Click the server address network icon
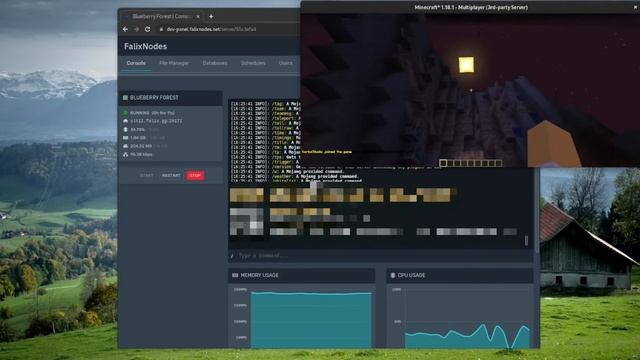The height and width of the screenshot is (360, 640). pyautogui.click(x=125, y=121)
